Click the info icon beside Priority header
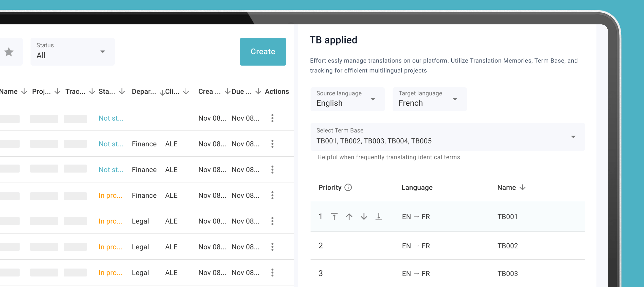 coord(349,187)
